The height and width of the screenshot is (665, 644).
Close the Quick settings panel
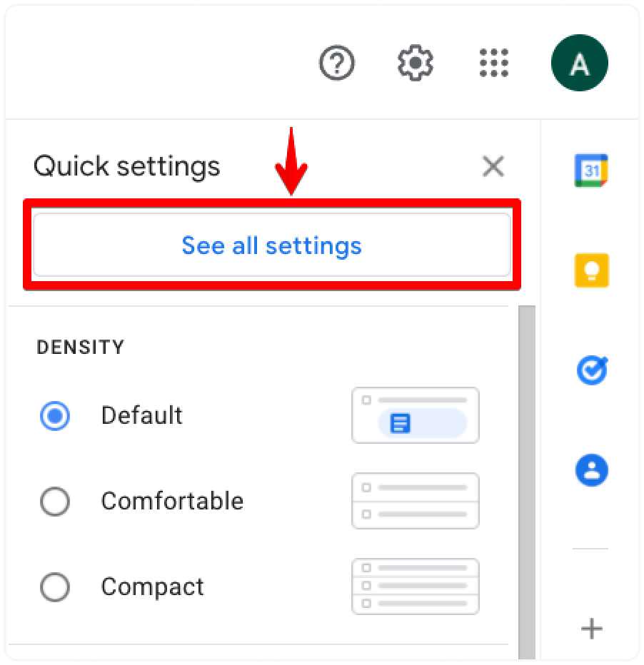(x=493, y=166)
